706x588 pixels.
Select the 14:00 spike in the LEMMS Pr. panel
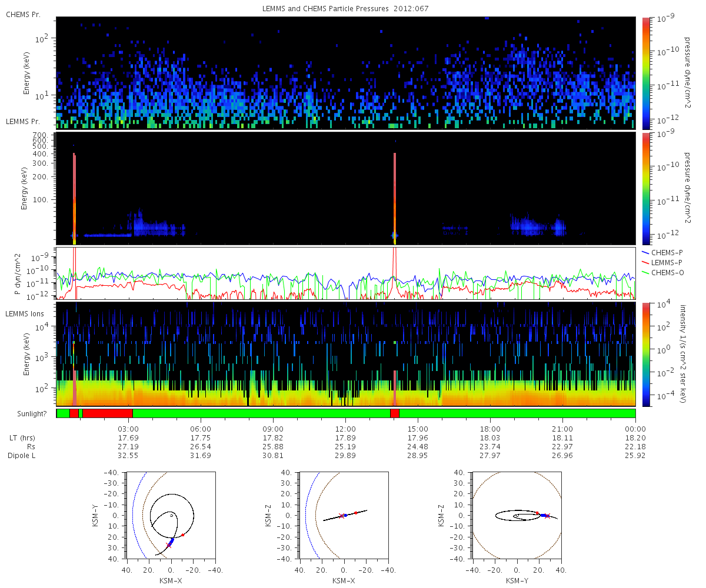click(x=394, y=194)
